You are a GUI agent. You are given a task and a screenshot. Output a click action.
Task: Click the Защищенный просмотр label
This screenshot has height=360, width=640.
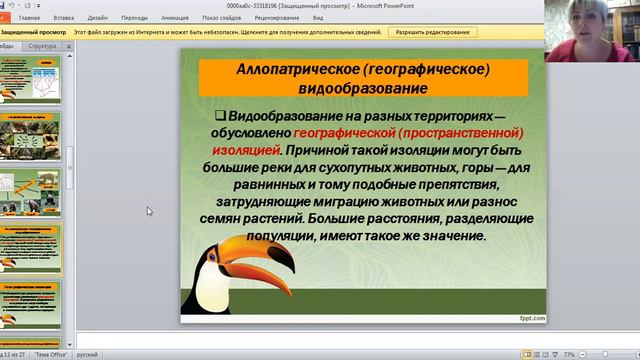tap(33, 32)
